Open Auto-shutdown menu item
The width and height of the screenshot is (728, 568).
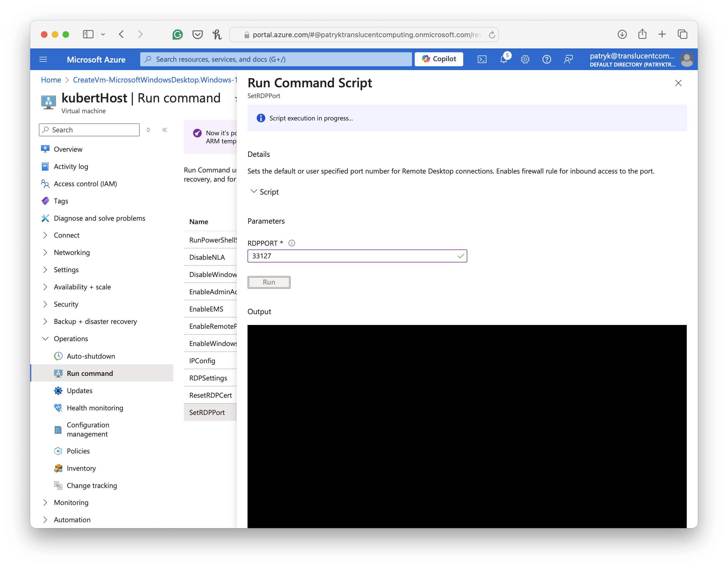tap(91, 356)
